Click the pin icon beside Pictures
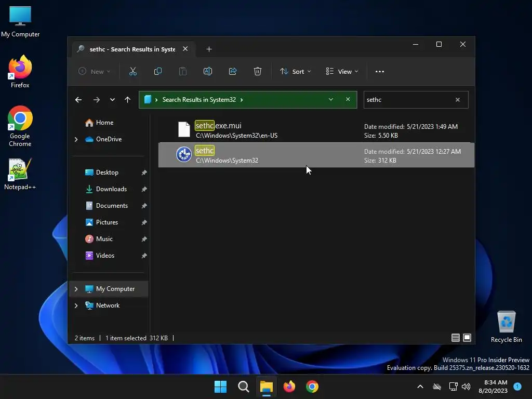The image size is (532, 399). point(144,222)
